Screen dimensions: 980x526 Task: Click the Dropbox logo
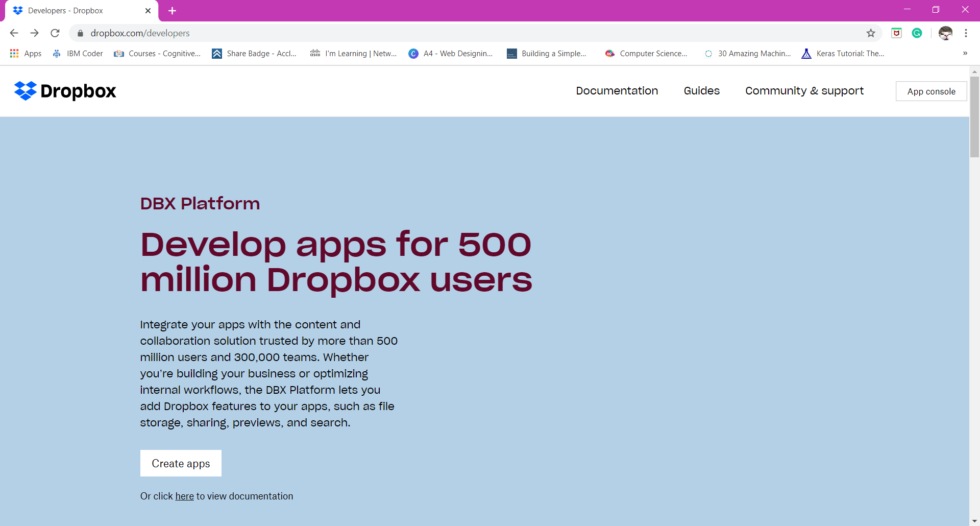(x=64, y=91)
